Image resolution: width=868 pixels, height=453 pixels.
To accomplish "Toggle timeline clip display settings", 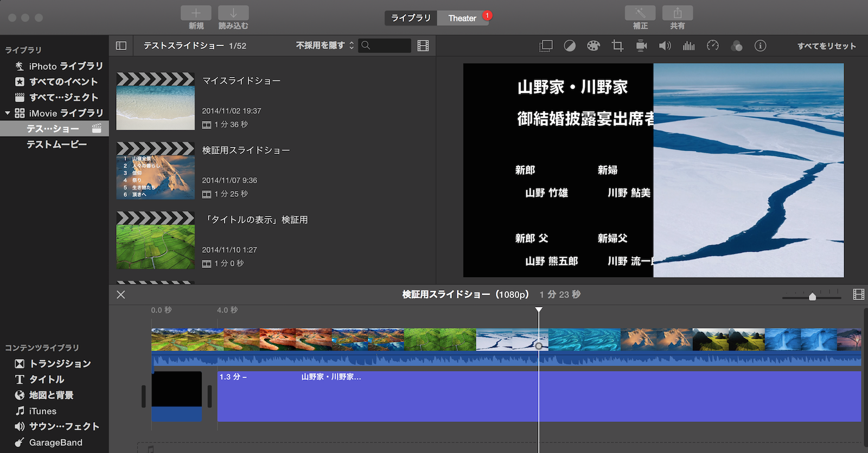I will coord(858,295).
